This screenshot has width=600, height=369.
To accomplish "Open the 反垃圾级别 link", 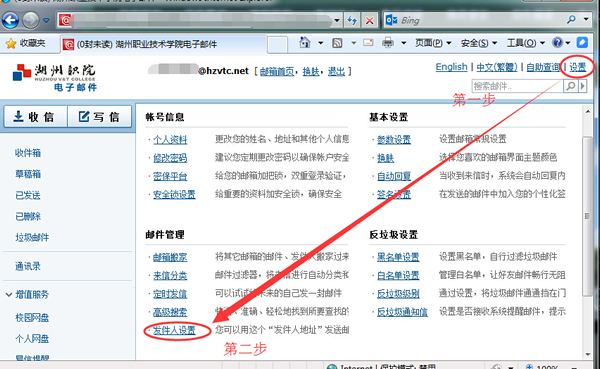I will 398,294.
